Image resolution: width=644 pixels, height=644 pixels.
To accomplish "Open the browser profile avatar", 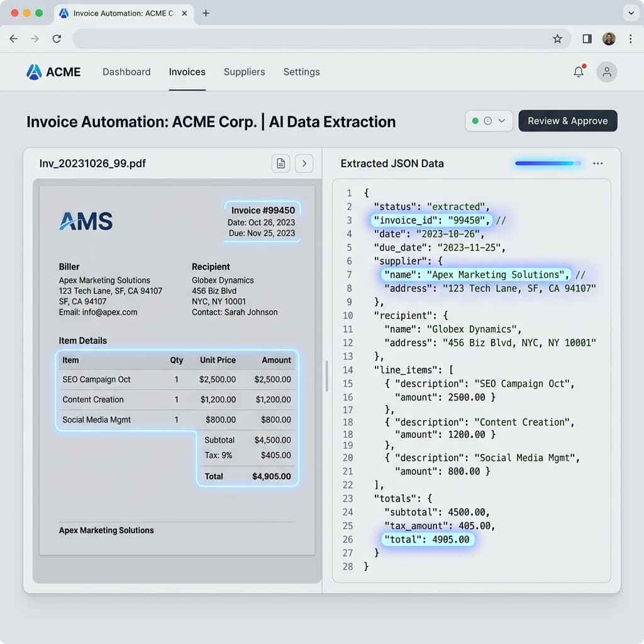I will (609, 38).
